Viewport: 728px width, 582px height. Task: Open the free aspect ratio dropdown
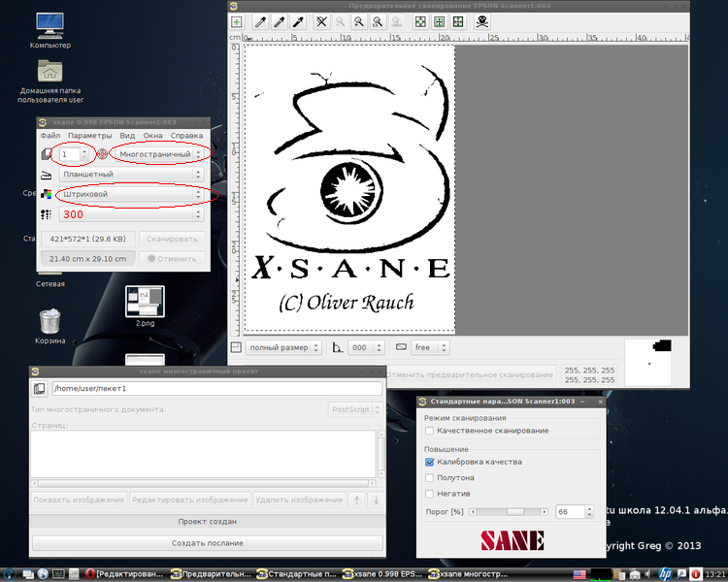(430, 347)
